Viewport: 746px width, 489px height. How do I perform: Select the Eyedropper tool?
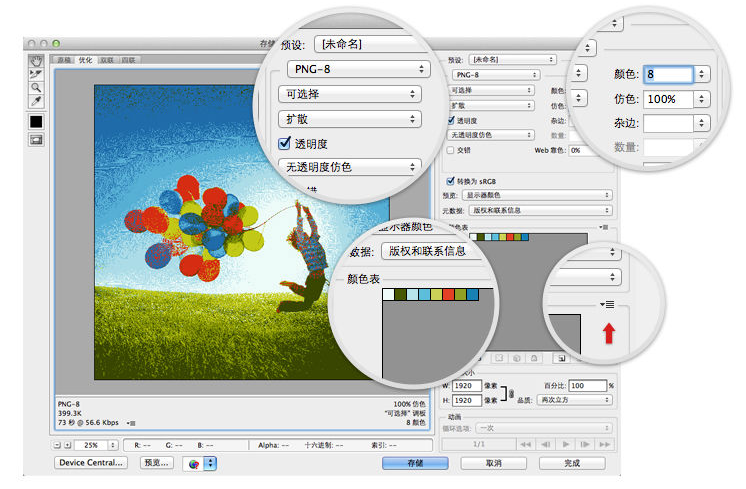[x=36, y=101]
